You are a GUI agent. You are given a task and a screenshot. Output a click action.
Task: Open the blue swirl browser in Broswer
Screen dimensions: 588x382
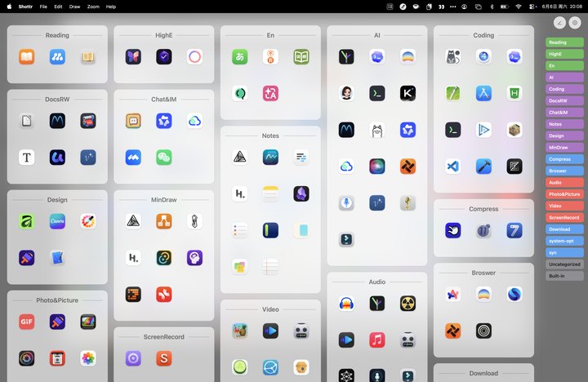514,295
